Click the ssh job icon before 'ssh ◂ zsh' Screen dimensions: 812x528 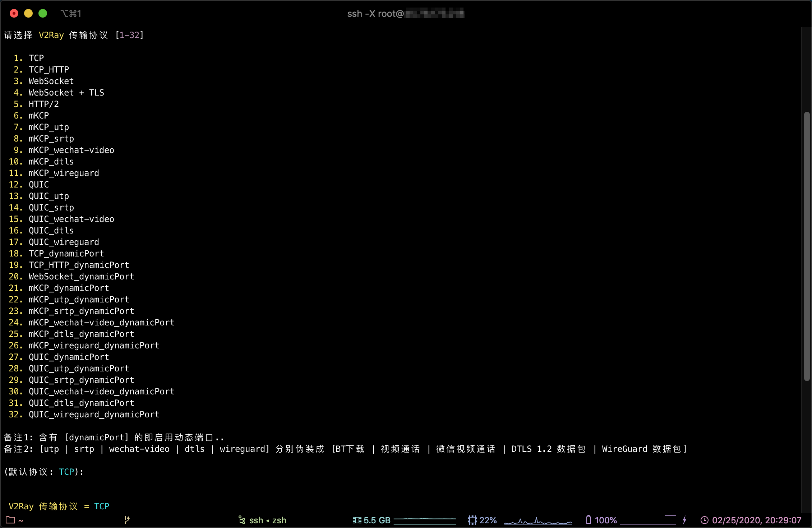click(242, 520)
